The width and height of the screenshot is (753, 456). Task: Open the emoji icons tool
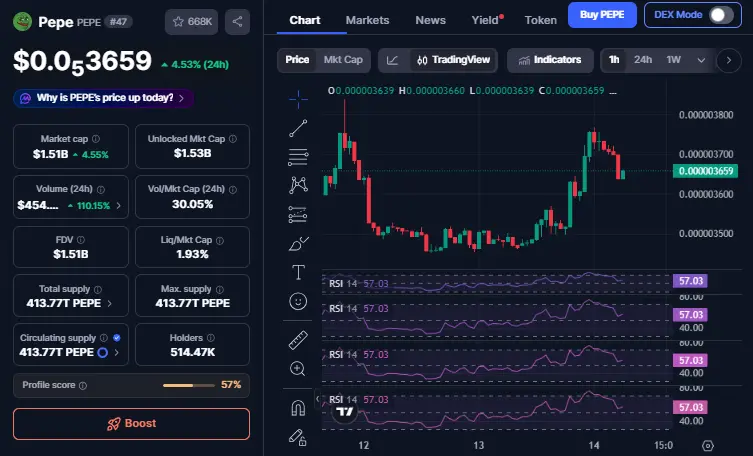click(x=298, y=301)
